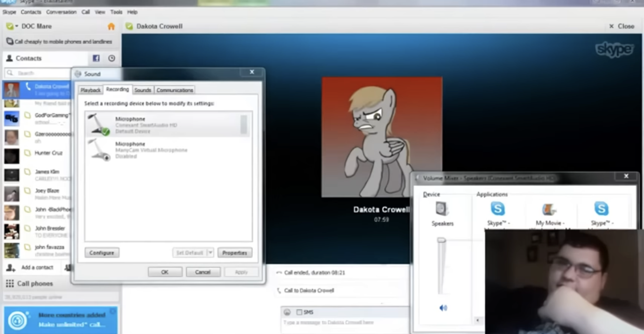
Task: Open the recent history clock icon
Action: point(112,58)
